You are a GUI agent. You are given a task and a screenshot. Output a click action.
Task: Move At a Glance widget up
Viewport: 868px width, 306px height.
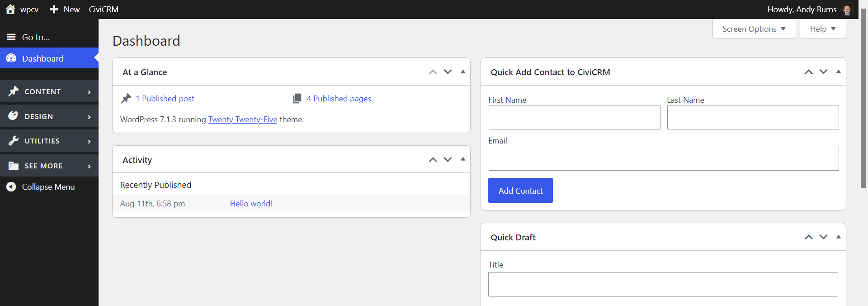(433, 72)
